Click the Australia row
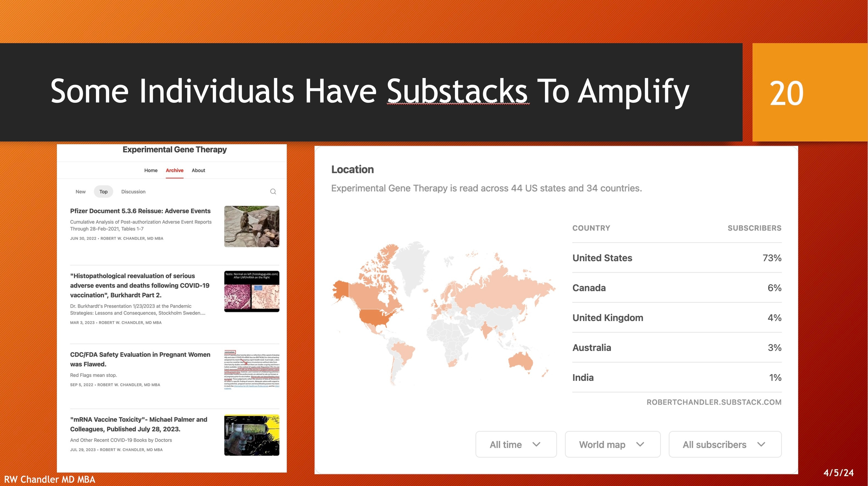 click(x=677, y=348)
